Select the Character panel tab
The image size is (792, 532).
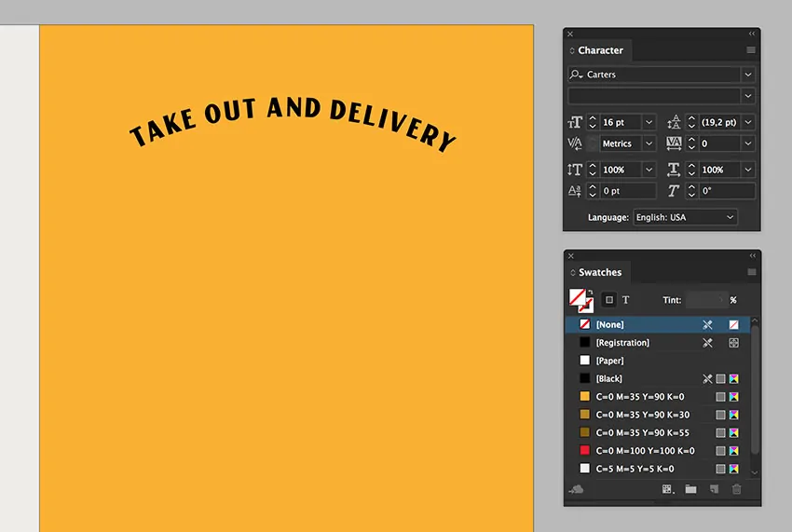click(600, 50)
